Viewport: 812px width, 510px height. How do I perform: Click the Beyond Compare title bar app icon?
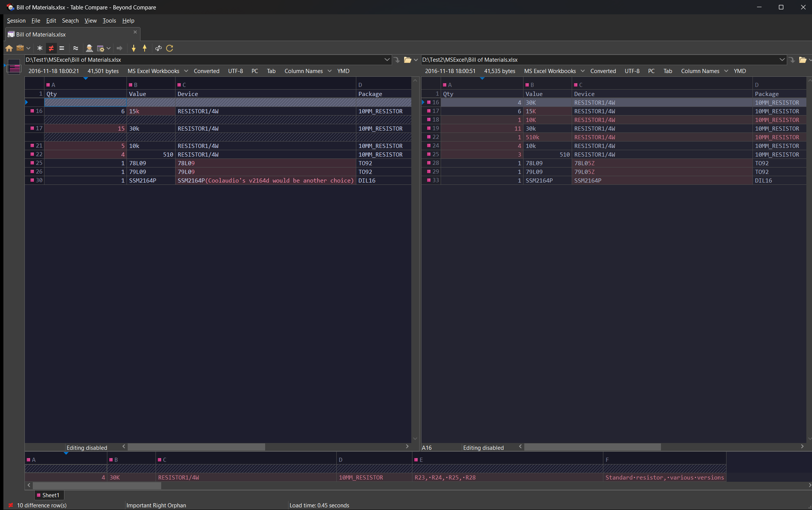click(x=10, y=7)
